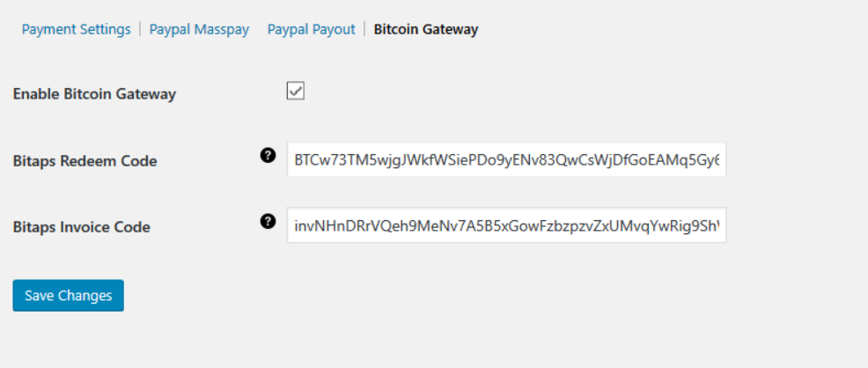
Task: Disable the Enable Bitcoin Gateway checkbox
Action: (296, 91)
